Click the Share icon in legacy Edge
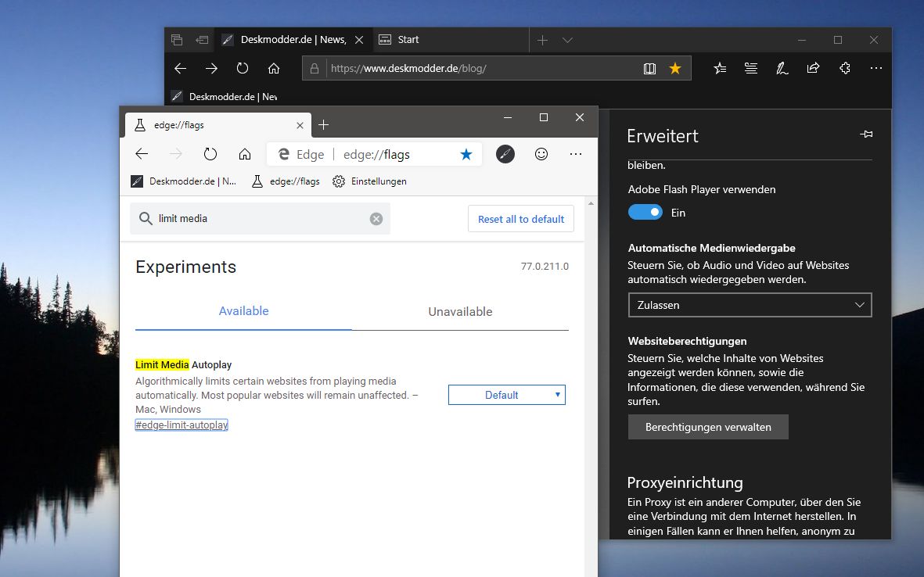 click(x=813, y=68)
